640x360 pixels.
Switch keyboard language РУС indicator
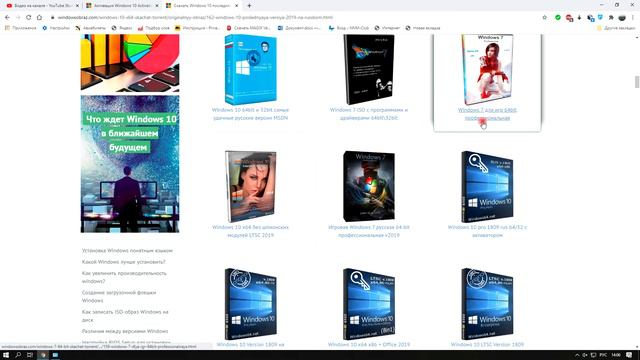(603, 355)
